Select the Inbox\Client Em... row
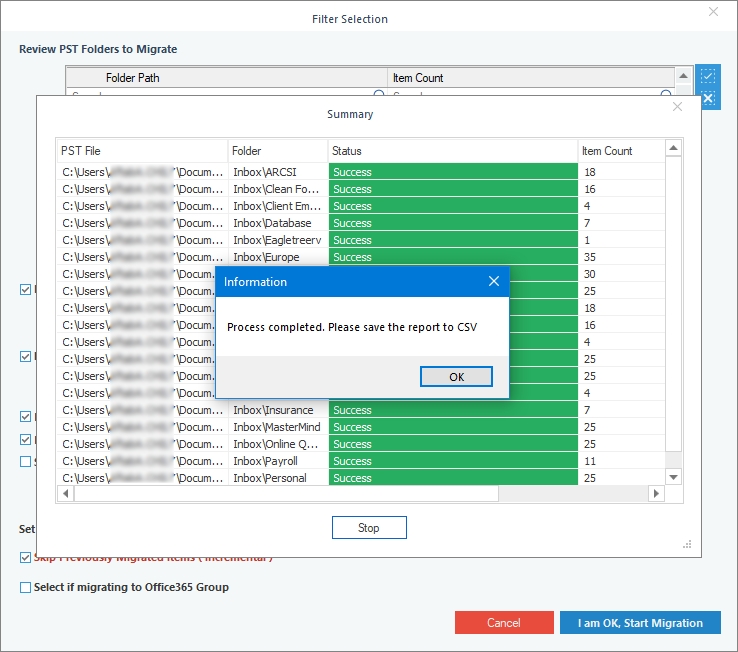 [x=361, y=206]
